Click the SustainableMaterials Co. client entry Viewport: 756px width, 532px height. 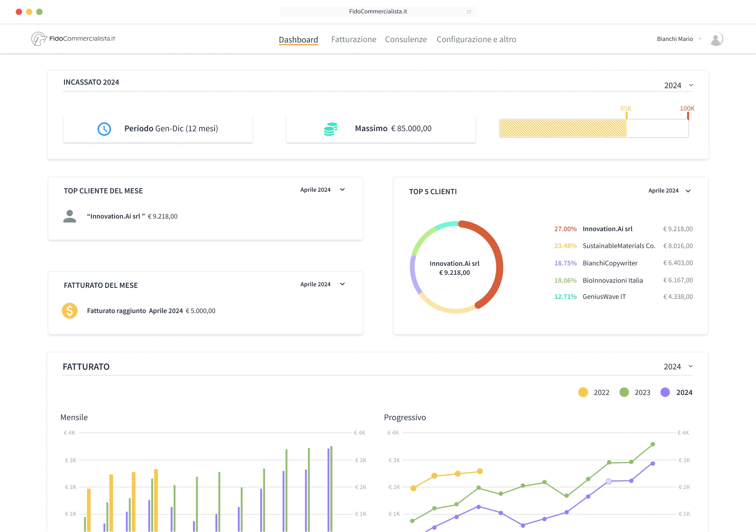619,245
